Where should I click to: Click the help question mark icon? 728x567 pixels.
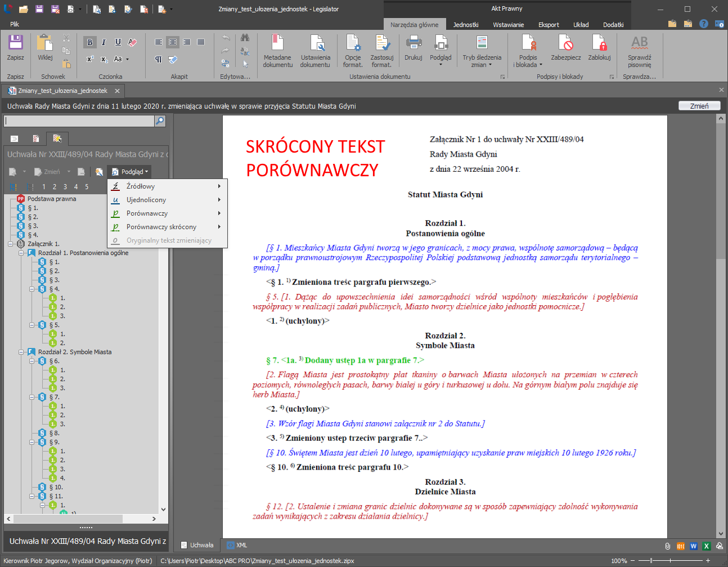pyautogui.click(x=703, y=24)
